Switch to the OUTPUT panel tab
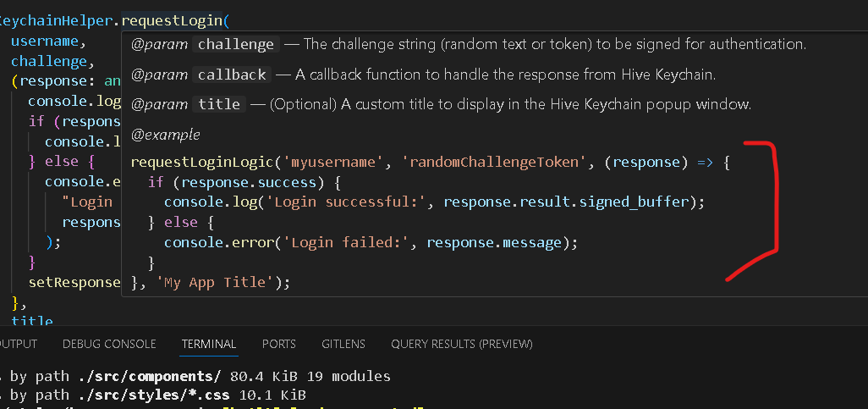 tap(18, 344)
